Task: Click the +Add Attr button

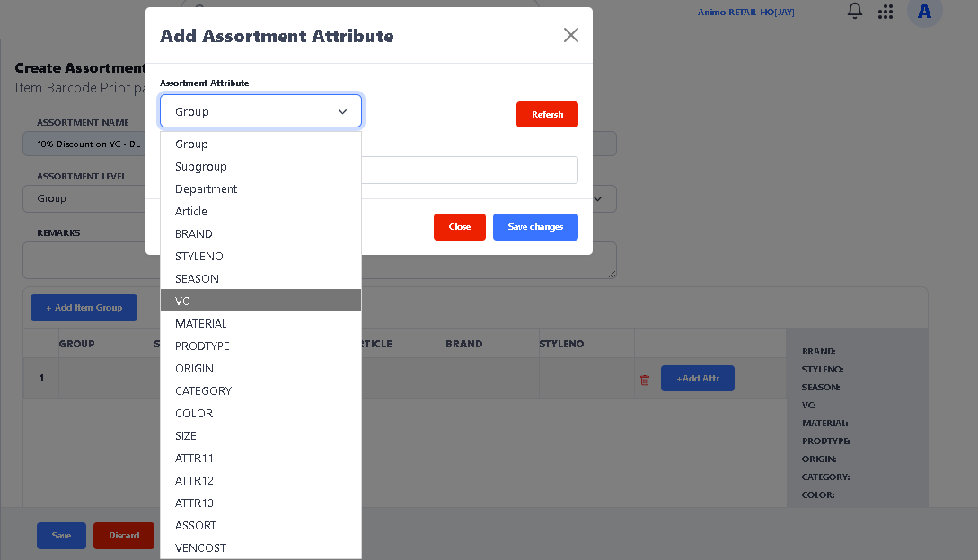Action: point(698,379)
